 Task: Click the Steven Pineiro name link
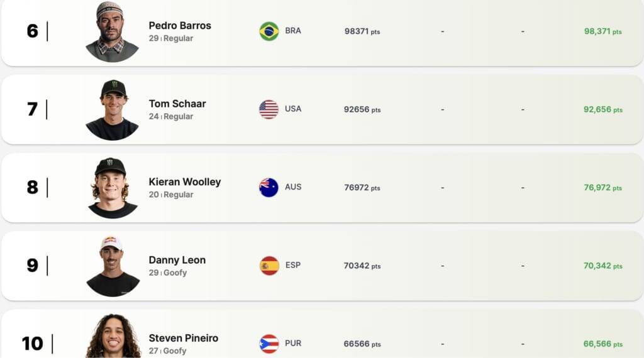pos(184,338)
